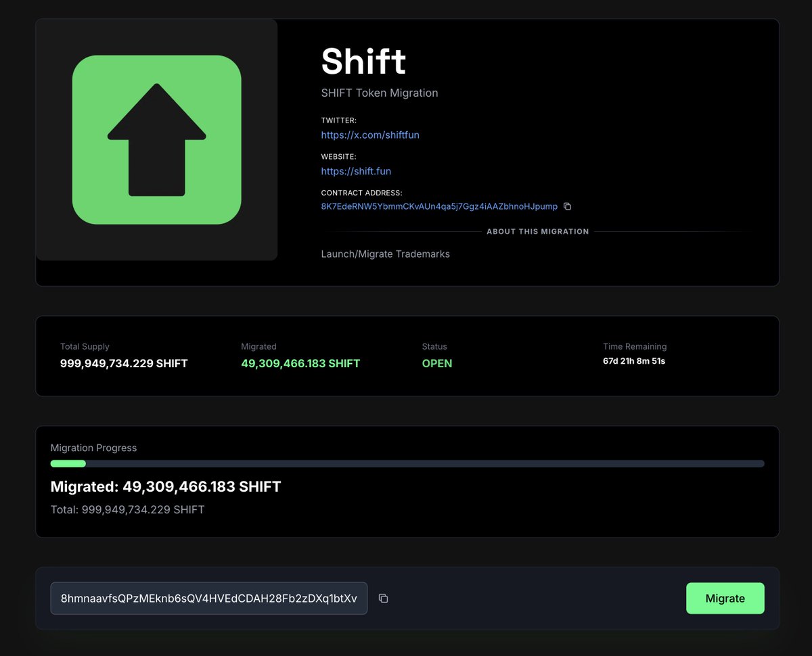Image resolution: width=812 pixels, height=656 pixels.
Task: Select the 'Launch/Migrate Trademarks' description
Action: [385, 254]
